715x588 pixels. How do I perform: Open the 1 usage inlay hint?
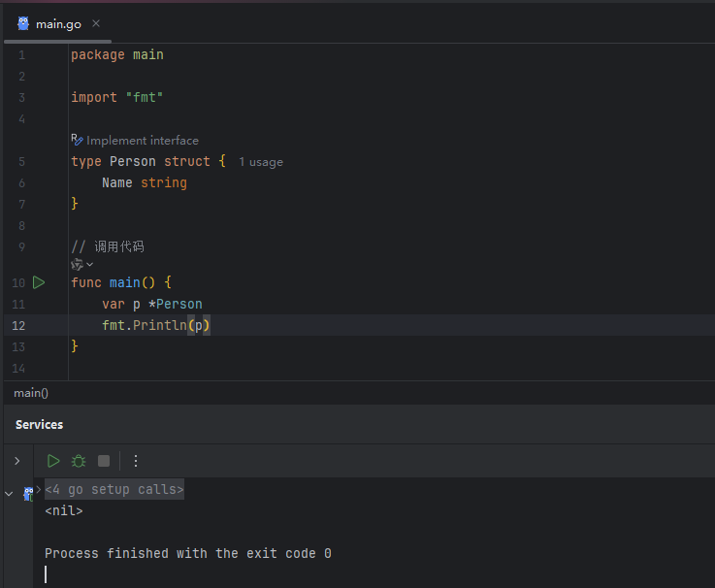[261, 162]
